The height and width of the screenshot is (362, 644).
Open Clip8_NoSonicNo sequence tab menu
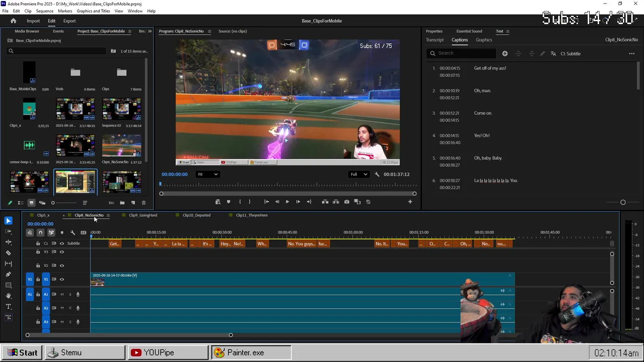click(x=108, y=215)
